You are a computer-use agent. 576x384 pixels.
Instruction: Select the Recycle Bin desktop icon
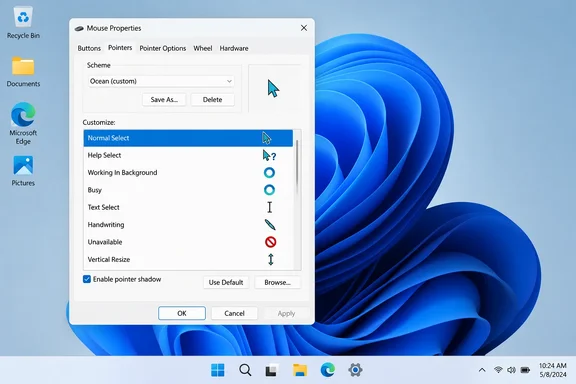tap(23, 23)
